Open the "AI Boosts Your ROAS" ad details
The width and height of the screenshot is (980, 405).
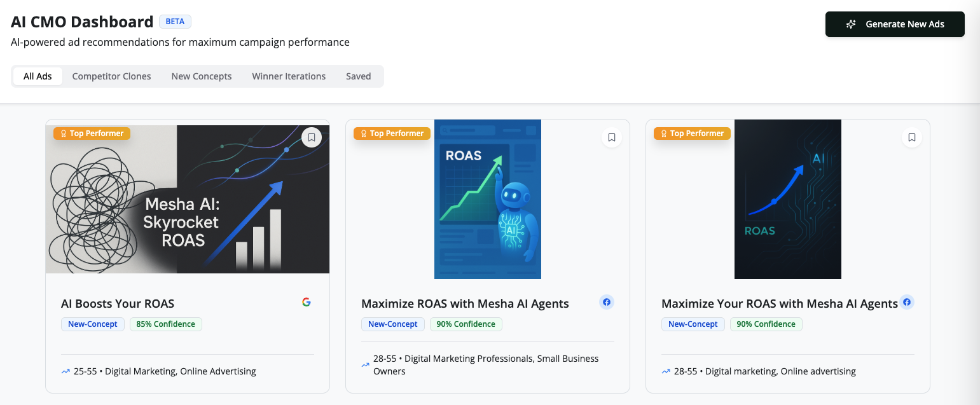tap(118, 303)
